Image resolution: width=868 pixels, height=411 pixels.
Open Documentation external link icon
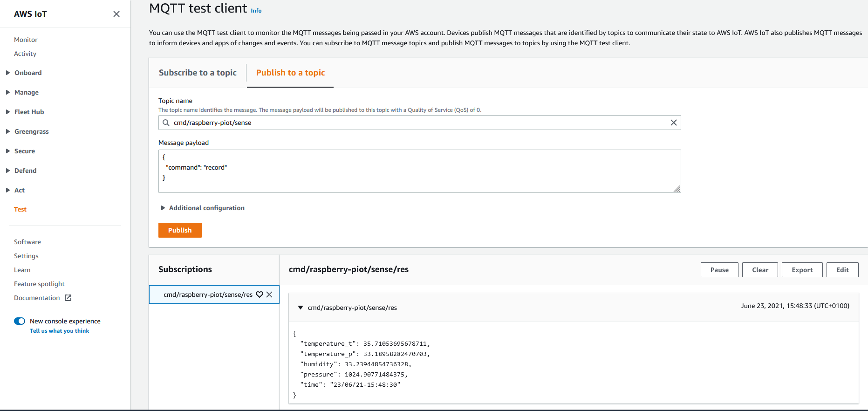click(x=68, y=298)
